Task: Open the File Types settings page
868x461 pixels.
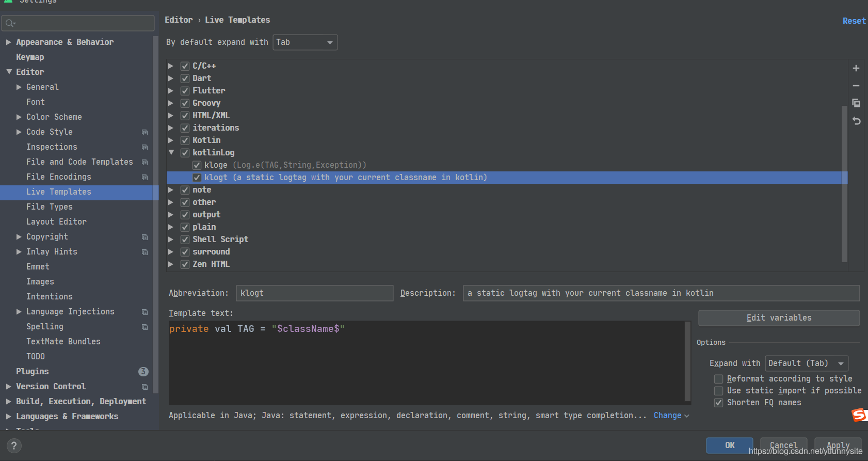Action: 50,207
